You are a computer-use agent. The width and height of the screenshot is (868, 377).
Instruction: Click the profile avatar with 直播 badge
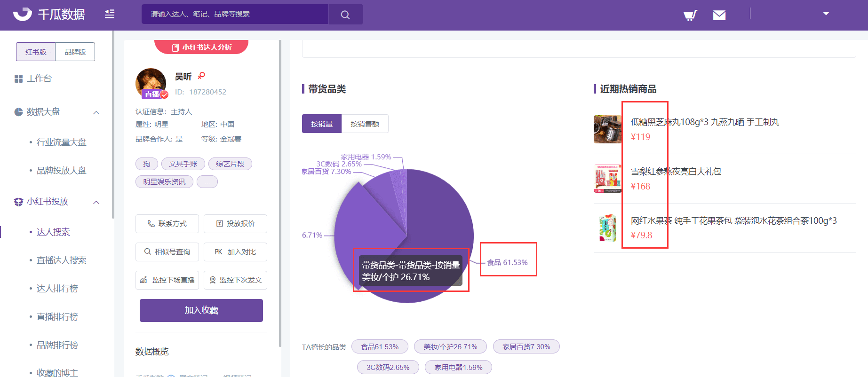(x=151, y=83)
